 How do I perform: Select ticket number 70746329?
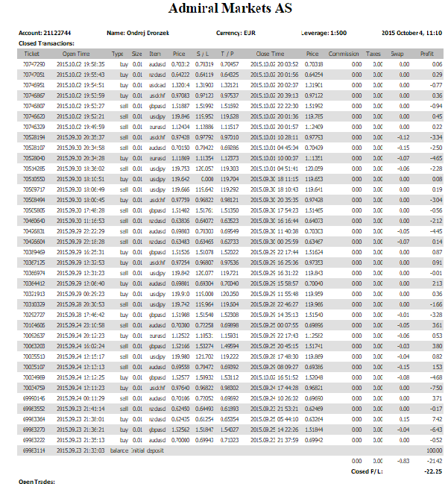pos(34,127)
